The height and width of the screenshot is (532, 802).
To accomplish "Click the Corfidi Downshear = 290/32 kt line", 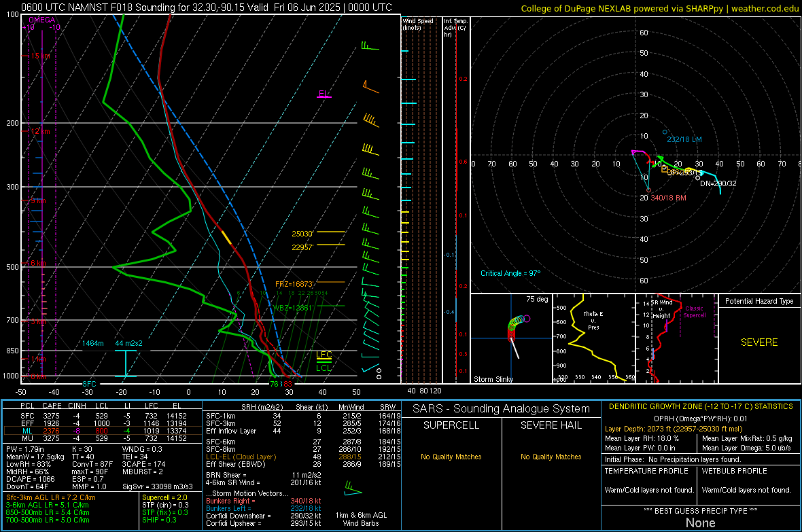I will click(264, 516).
